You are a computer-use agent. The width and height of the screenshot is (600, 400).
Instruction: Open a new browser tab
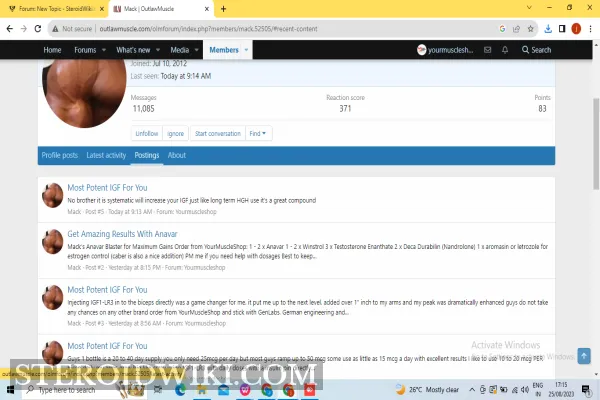(223, 9)
